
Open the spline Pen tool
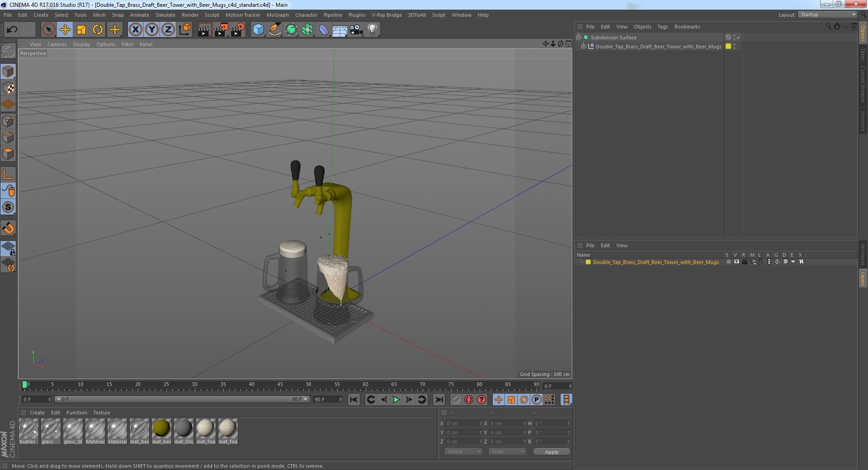(x=274, y=30)
